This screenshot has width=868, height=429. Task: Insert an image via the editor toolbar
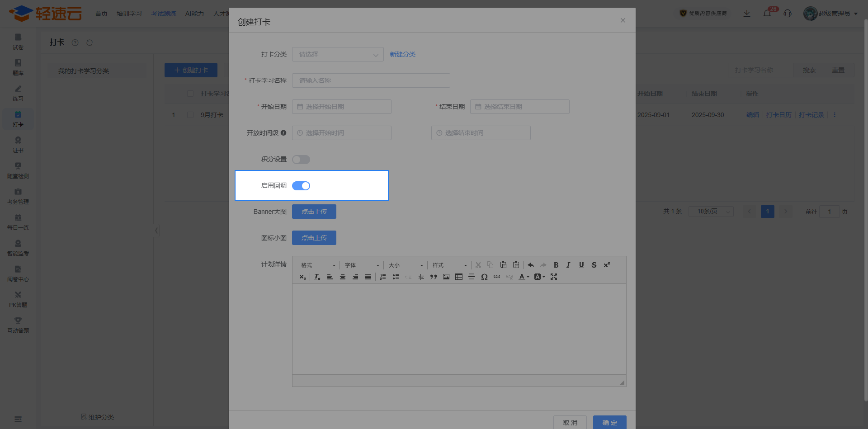tap(446, 277)
